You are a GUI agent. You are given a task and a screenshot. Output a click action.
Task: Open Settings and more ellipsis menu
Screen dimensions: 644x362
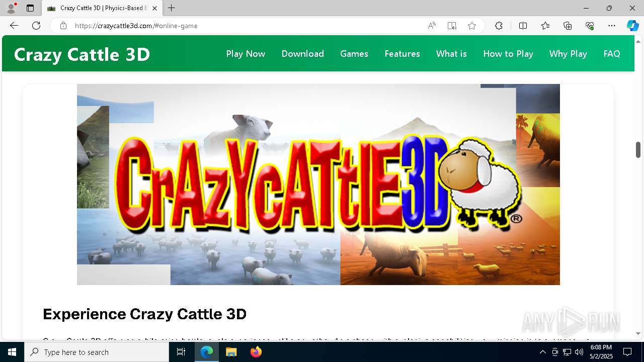pos(612,26)
